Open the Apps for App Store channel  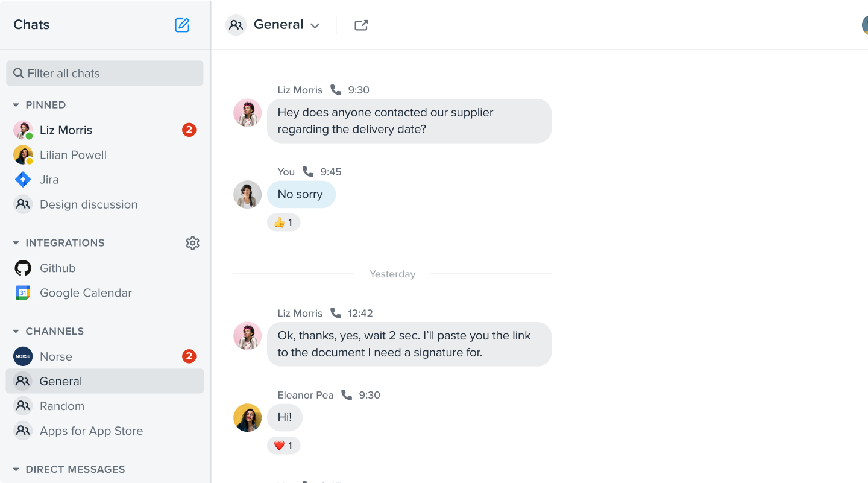click(91, 431)
